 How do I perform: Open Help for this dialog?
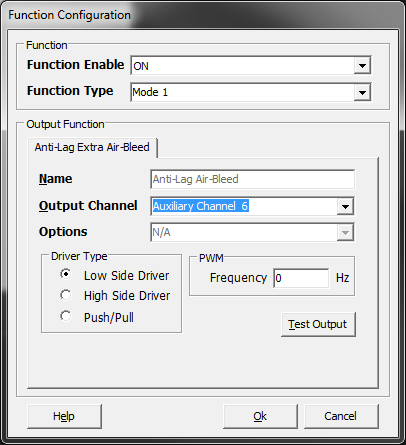point(64,416)
